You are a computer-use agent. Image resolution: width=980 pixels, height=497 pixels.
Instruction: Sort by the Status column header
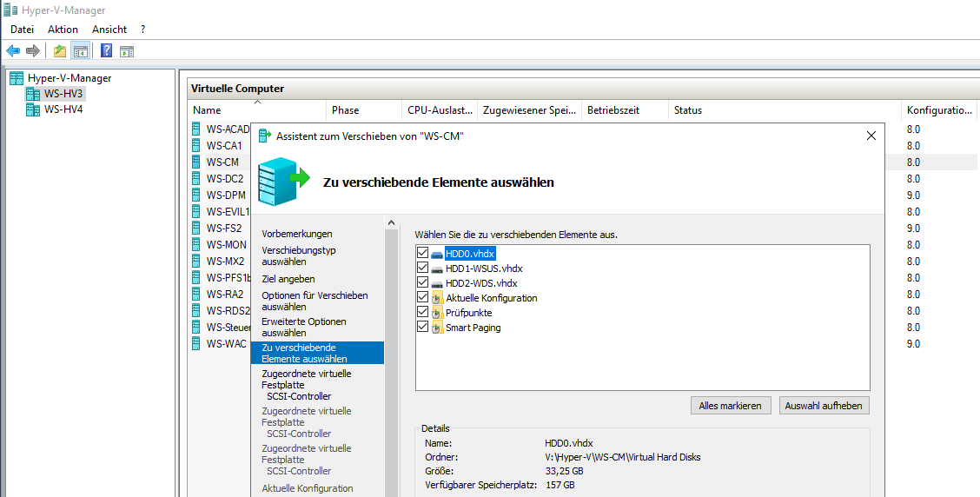[x=785, y=110]
